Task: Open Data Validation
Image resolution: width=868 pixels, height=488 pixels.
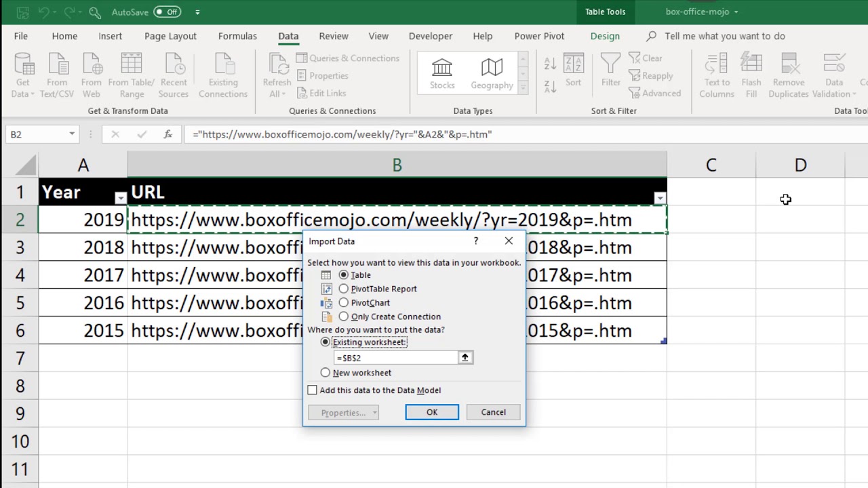Action: [834, 75]
